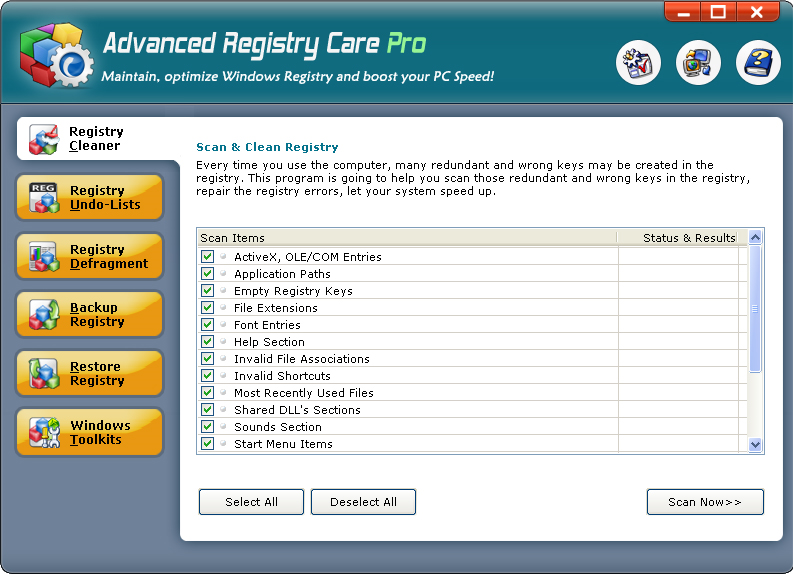
Task: Disable the Invalid Shortcuts scan item
Action: pos(208,376)
